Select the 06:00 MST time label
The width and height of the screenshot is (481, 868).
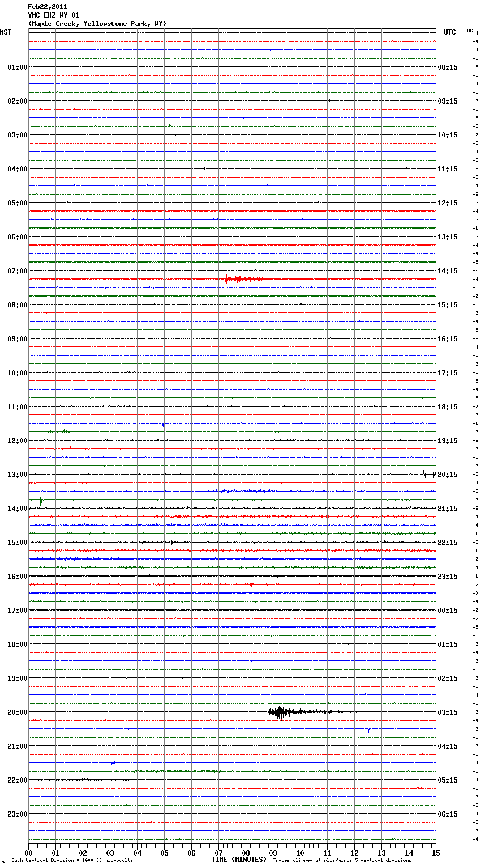tap(18, 237)
